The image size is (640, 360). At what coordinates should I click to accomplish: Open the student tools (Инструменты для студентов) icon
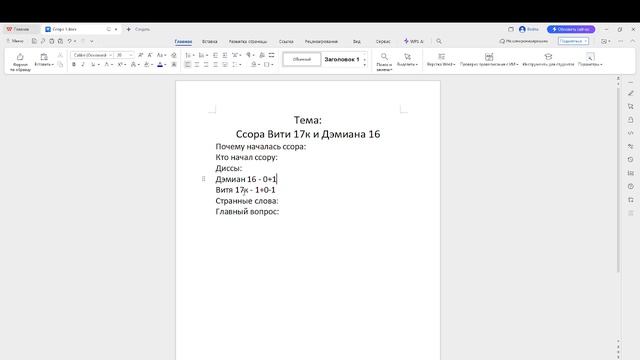tap(548, 57)
